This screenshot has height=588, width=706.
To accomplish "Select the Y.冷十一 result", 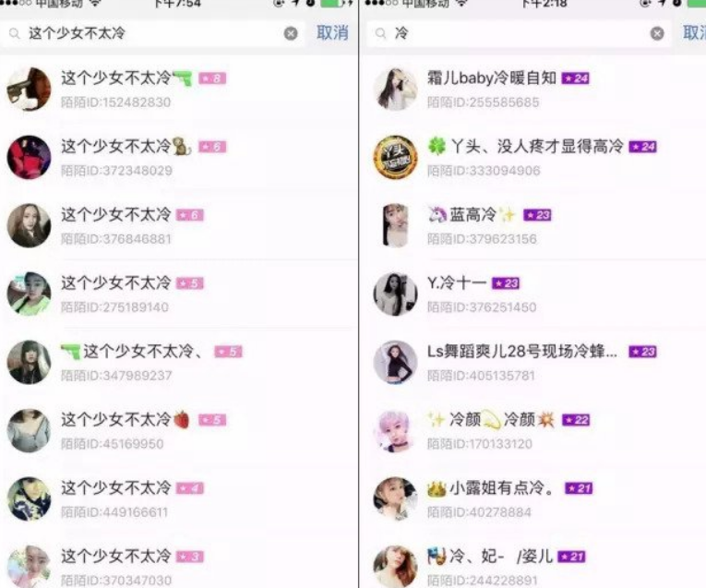I will (x=534, y=294).
